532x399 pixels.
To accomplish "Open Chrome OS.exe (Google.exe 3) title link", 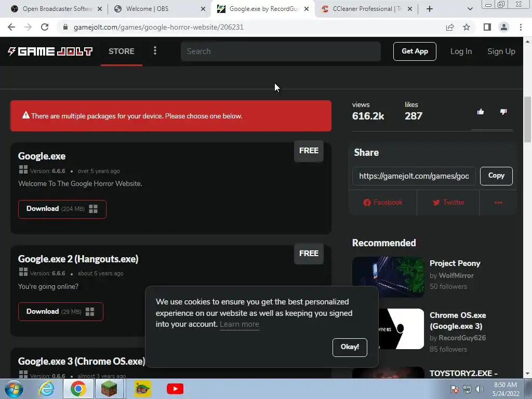I will tap(458, 321).
